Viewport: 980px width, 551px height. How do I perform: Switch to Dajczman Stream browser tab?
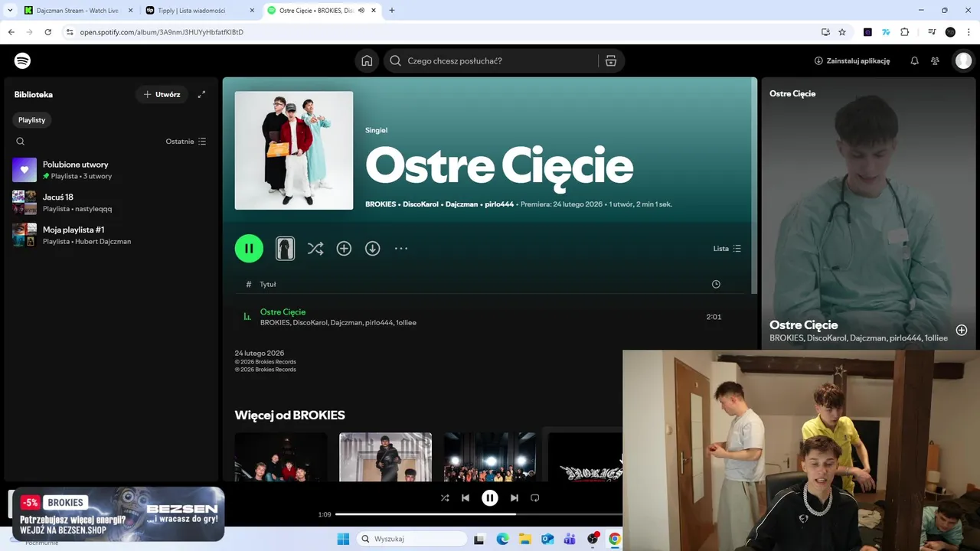tap(77, 10)
